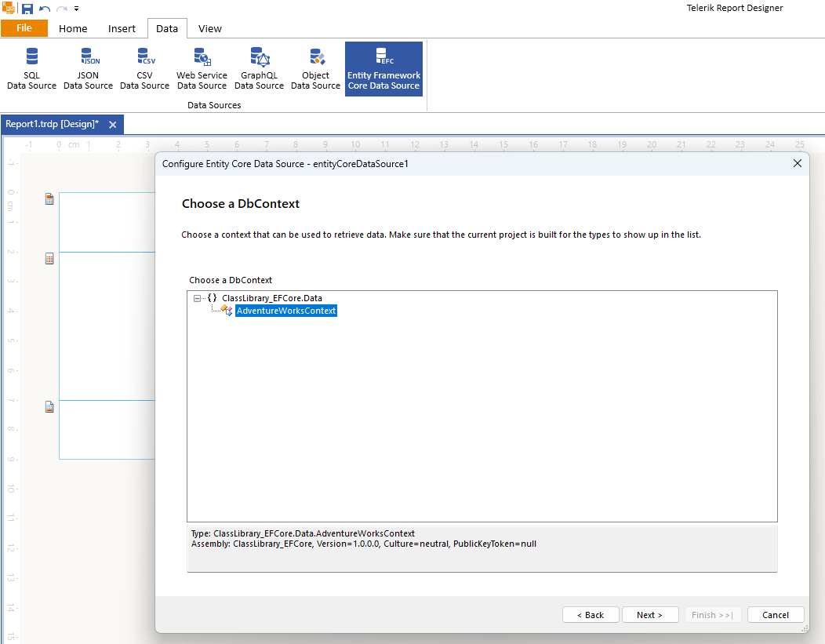Add an SQL Data Source

coord(31,69)
